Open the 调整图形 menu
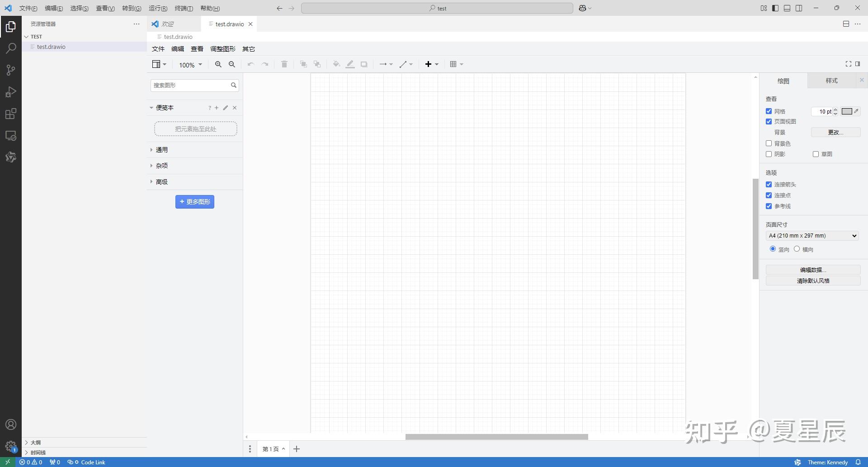 222,49
